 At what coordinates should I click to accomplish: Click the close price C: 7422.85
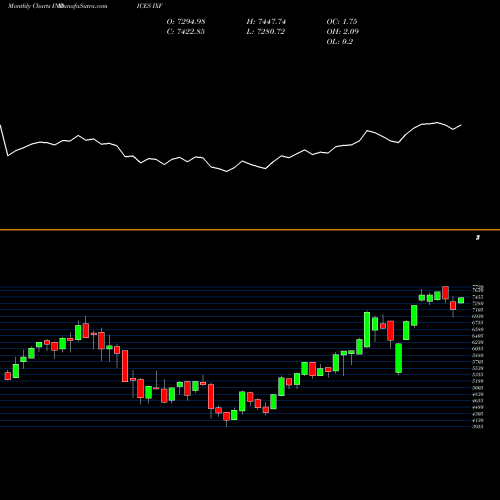(186, 32)
